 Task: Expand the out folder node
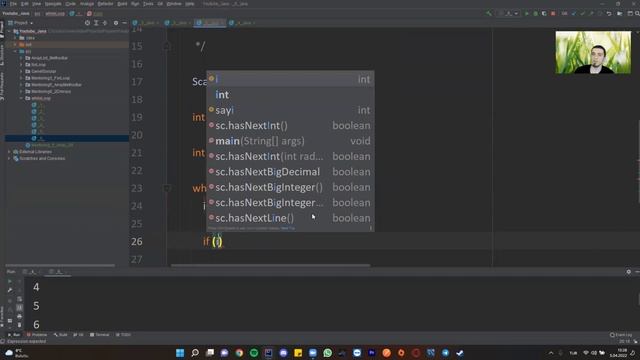(x=16, y=44)
